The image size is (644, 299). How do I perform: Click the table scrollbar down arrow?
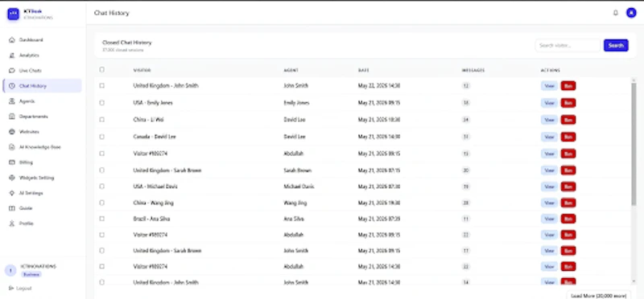634,281
